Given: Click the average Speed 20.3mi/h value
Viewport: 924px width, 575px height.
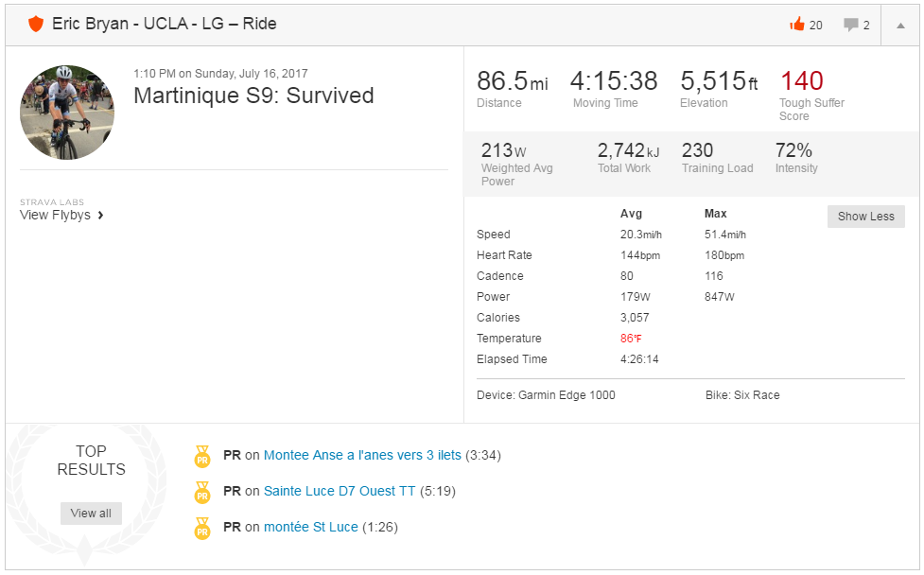Looking at the screenshot, I should (640, 235).
